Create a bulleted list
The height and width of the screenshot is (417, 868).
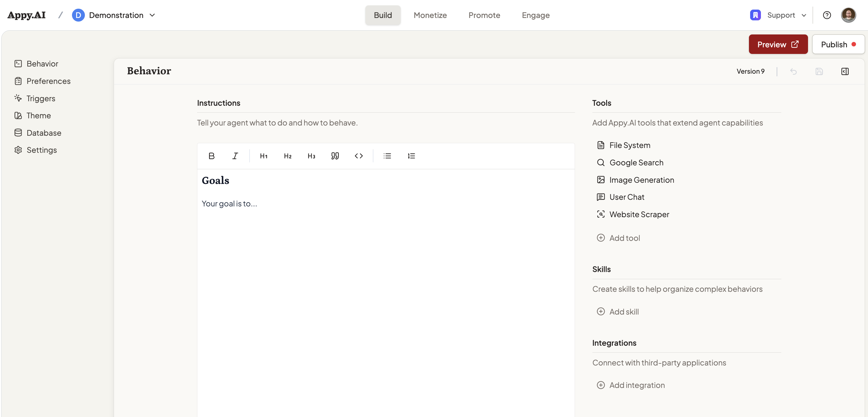(x=387, y=156)
